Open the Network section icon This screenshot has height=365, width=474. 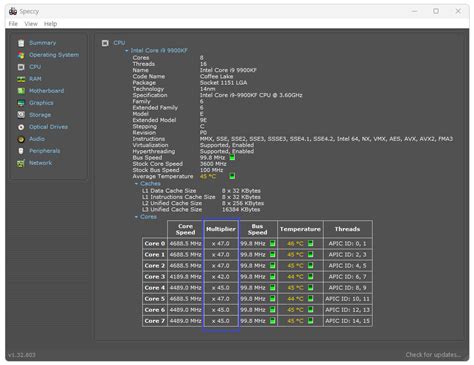click(21, 163)
